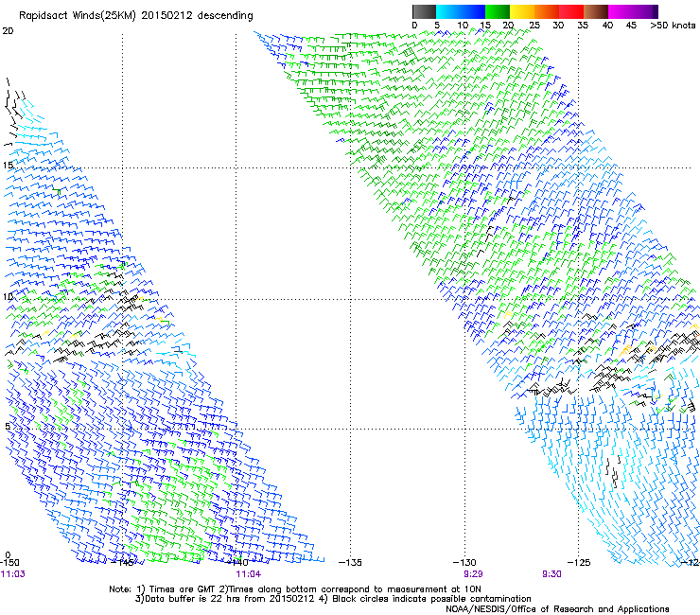Click the green 15-20 knots color segment
This screenshot has width=700, height=615.
point(498,11)
